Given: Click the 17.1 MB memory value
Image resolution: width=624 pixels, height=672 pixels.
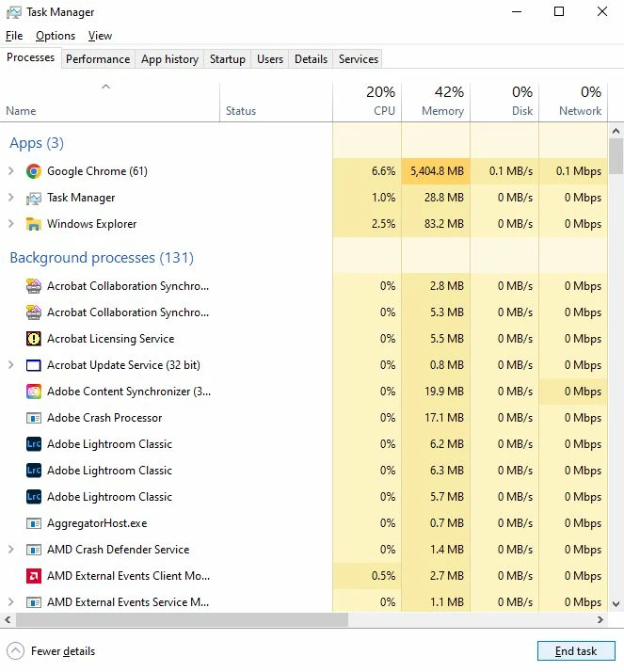Looking at the screenshot, I should point(444,418).
